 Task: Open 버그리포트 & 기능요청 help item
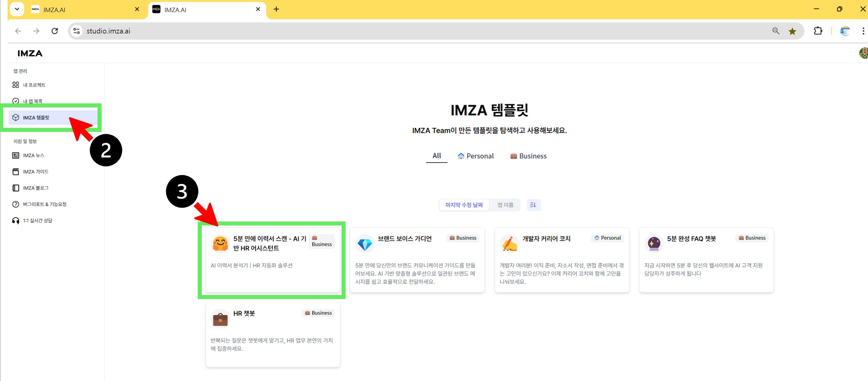[44, 205]
